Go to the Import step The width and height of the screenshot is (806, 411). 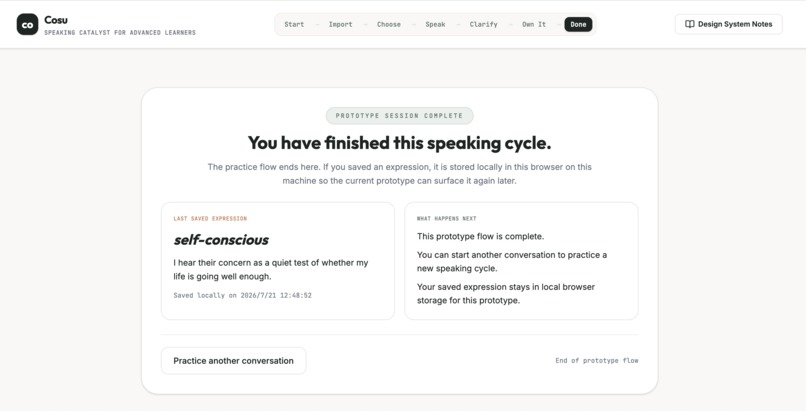tap(340, 24)
